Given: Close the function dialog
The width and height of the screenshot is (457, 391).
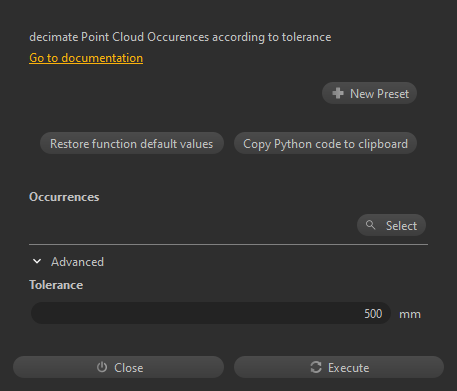Looking at the screenshot, I should [118, 367].
